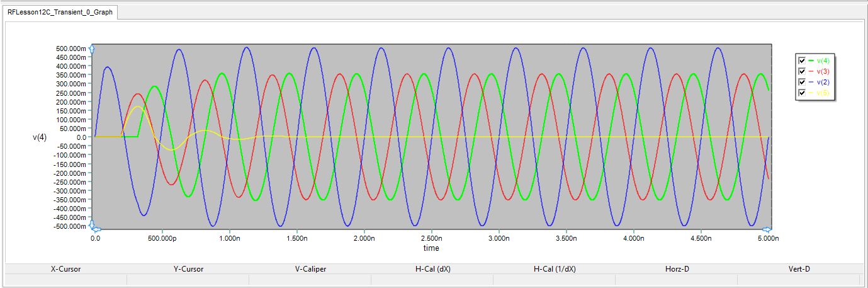Click the red v(3) legend label
Viewport: 868px width, 288px height.
pos(823,71)
